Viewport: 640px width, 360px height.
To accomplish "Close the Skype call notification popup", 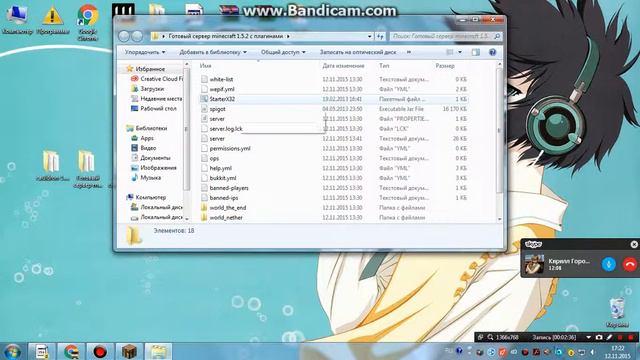I will pos(634,244).
